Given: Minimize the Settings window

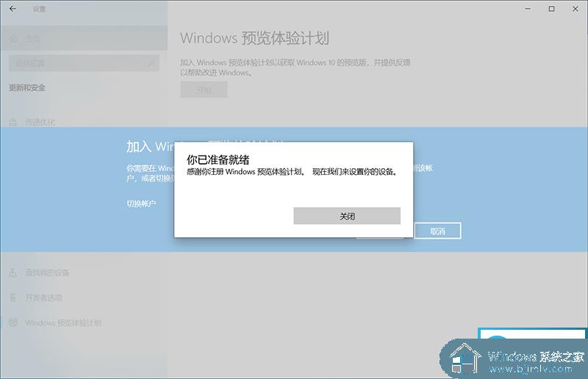Looking at the screenshot, I should coord(528,9).
